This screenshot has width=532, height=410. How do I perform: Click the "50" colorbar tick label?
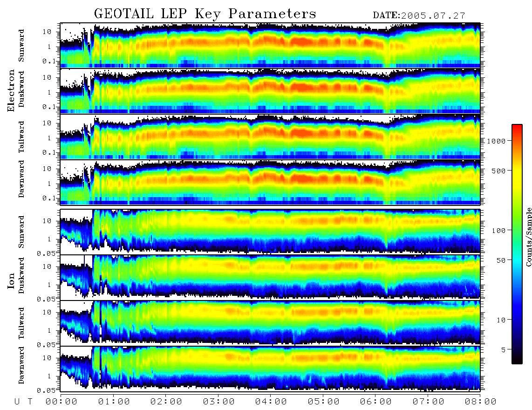501,260
